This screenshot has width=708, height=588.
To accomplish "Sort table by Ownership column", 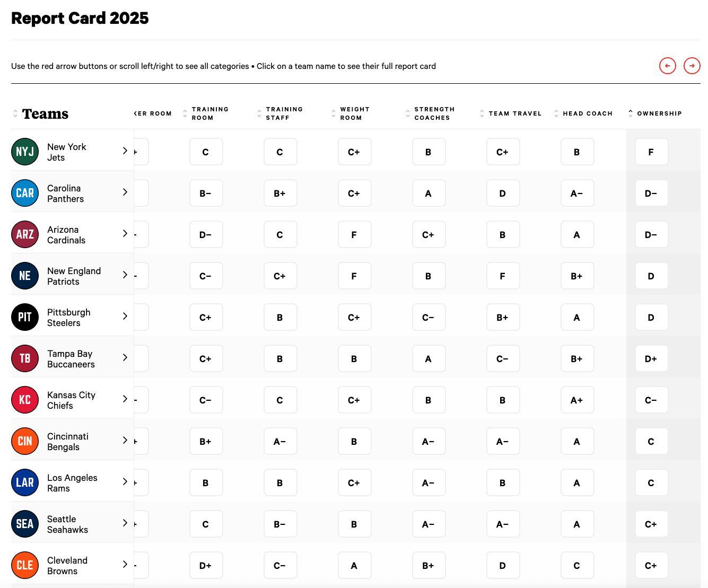I will (659, 113).
